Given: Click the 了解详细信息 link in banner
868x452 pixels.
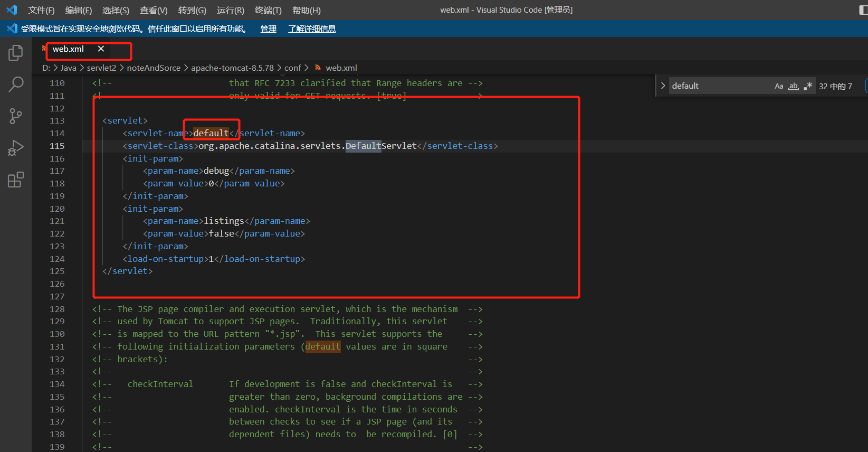Looking at the screenshot, I should [x=312, y=29].
